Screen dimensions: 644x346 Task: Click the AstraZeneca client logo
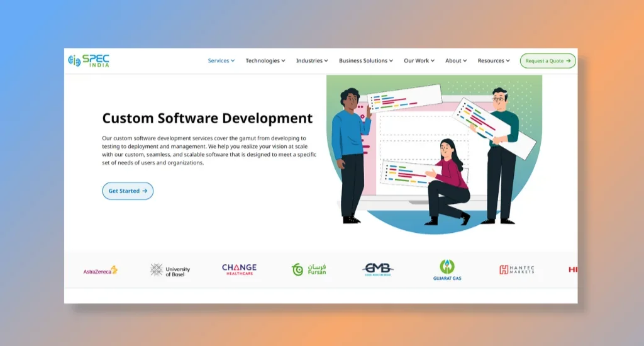pos(101,270)
